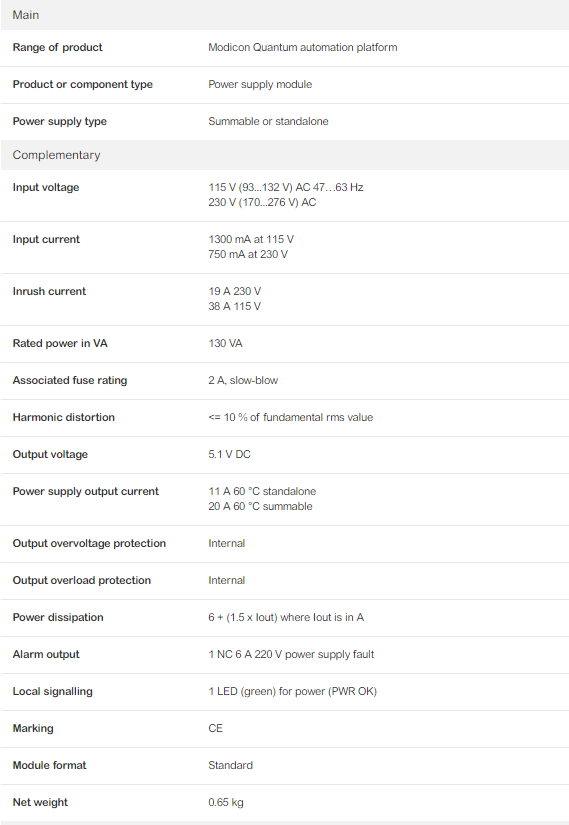Click the Main section header
Screen dimensions: 569x825
click(x=284, y=15)
